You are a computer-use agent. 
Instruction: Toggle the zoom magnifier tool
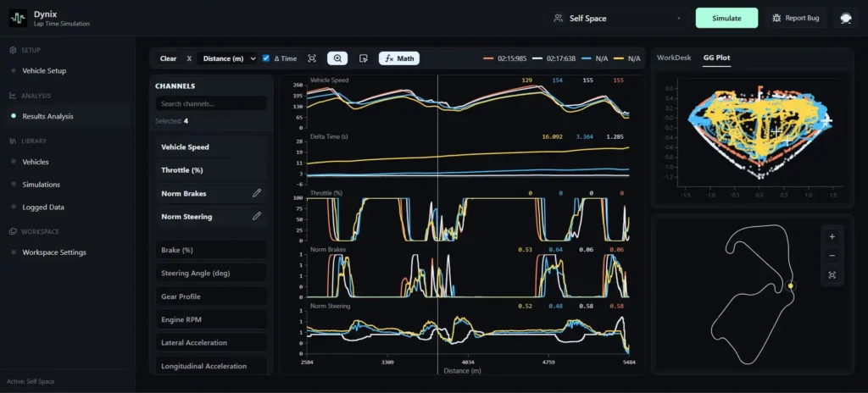click(x=337, y=58)
